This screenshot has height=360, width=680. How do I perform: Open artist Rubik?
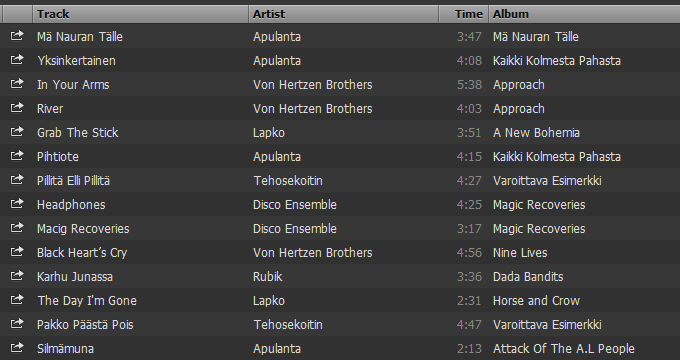point(268,277)
